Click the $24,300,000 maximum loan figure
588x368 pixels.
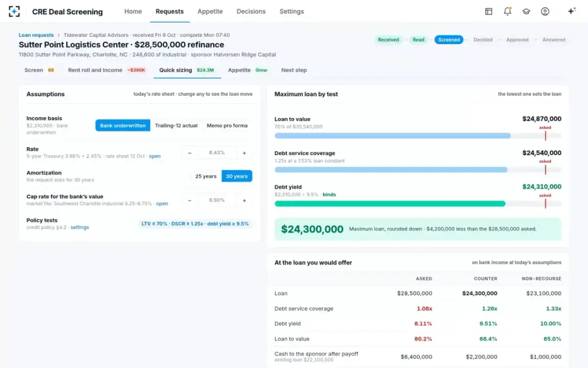(x=312, y=229)
